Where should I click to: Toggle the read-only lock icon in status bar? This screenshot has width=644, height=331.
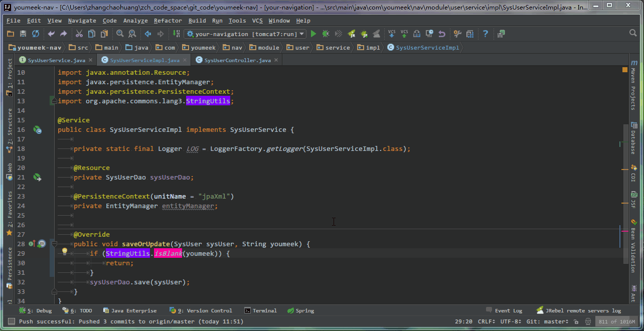point(576,321)
